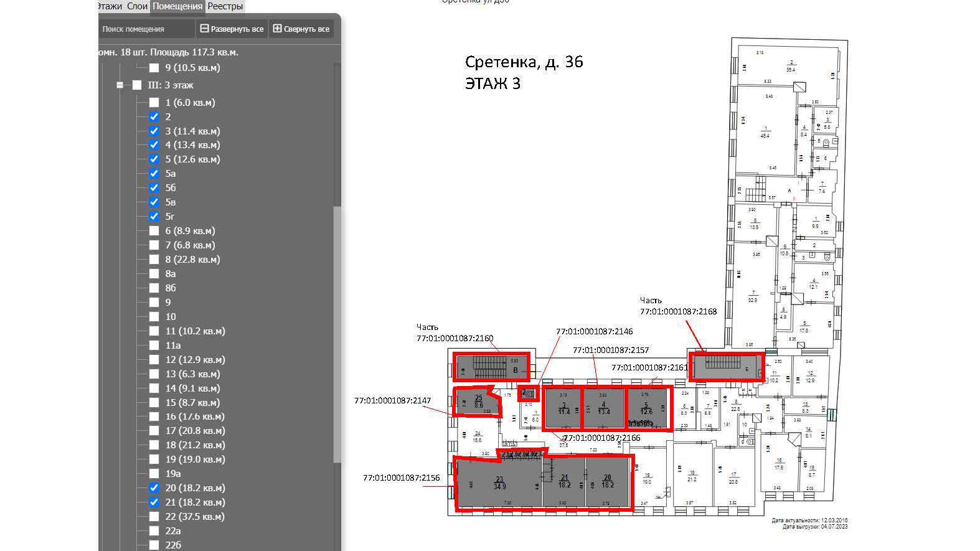Deselect the checkbox for 4 (13.4 кв.м)
Viewport: 980px width, 551px height.
(x=154, y=145)
